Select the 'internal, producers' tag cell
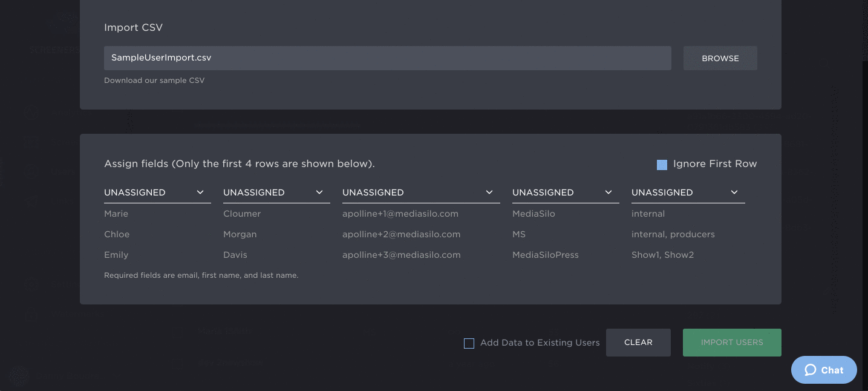 [673, 234]
